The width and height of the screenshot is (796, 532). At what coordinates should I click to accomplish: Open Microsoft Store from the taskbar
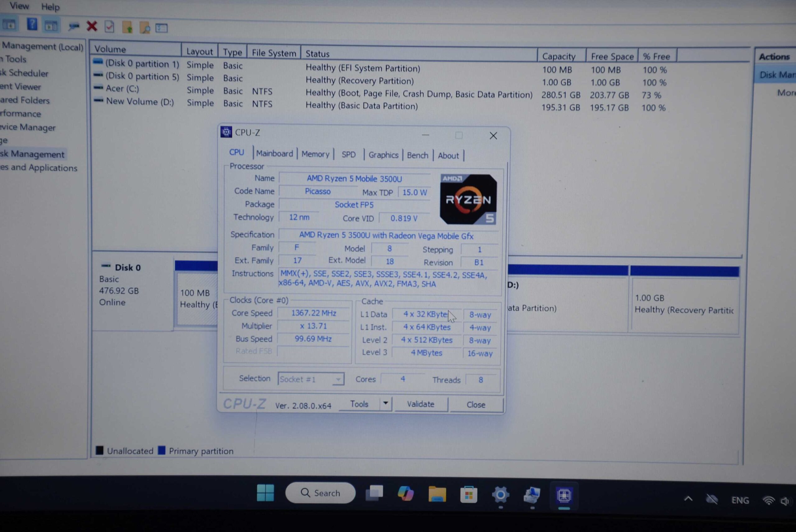(468, 495)
